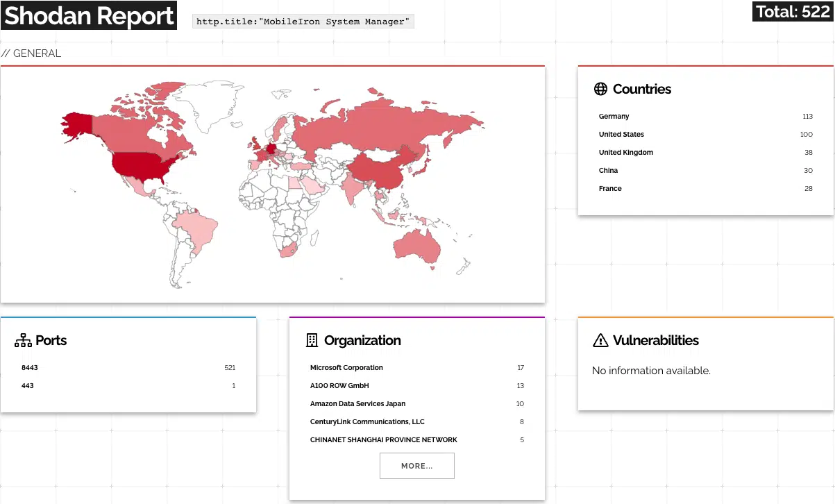Screen dimensions: 835x504
Task: Select United States in Countries list
Action: click(x=621, y=135)
